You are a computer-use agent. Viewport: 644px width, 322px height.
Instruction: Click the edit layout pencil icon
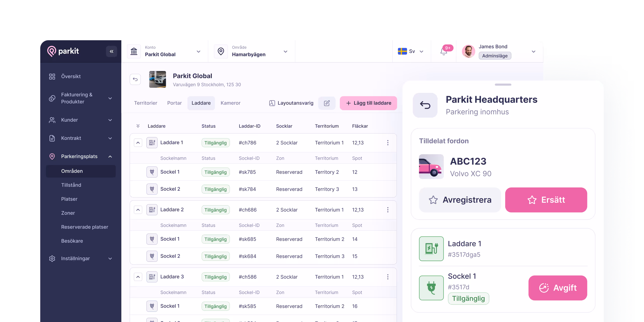pos(327,103)
